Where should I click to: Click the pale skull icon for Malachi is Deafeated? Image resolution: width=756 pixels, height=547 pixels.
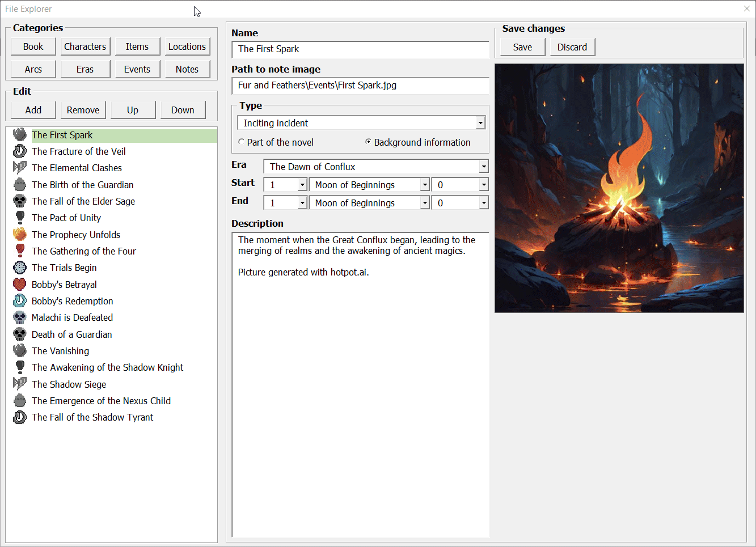tap(20, 317)
